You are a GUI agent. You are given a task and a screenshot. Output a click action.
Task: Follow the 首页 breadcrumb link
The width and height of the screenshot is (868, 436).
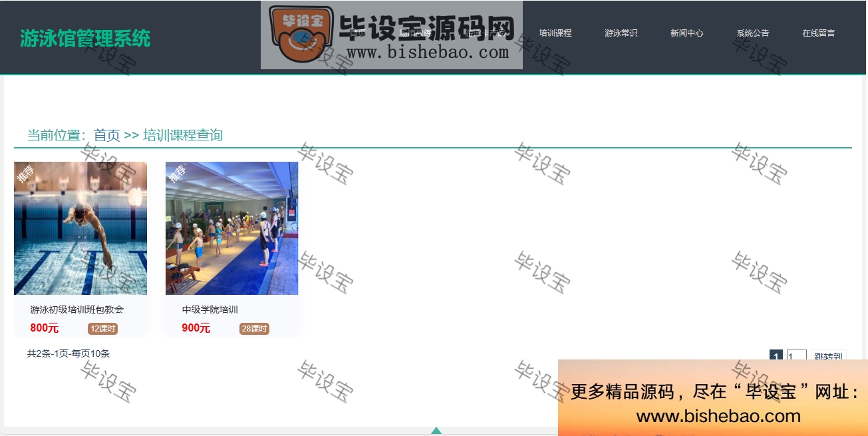click(x=106, y=135)
